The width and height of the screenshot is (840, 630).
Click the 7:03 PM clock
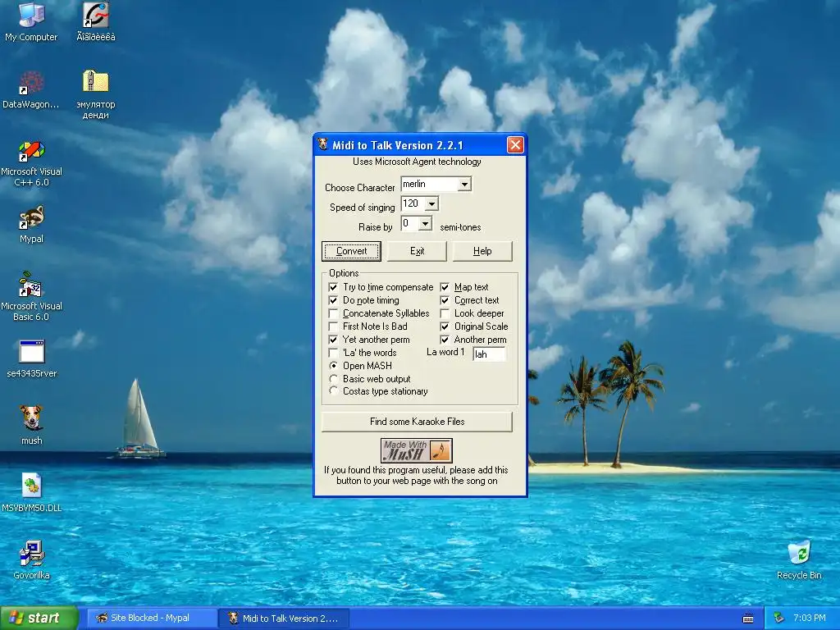(x=810, y=619)
